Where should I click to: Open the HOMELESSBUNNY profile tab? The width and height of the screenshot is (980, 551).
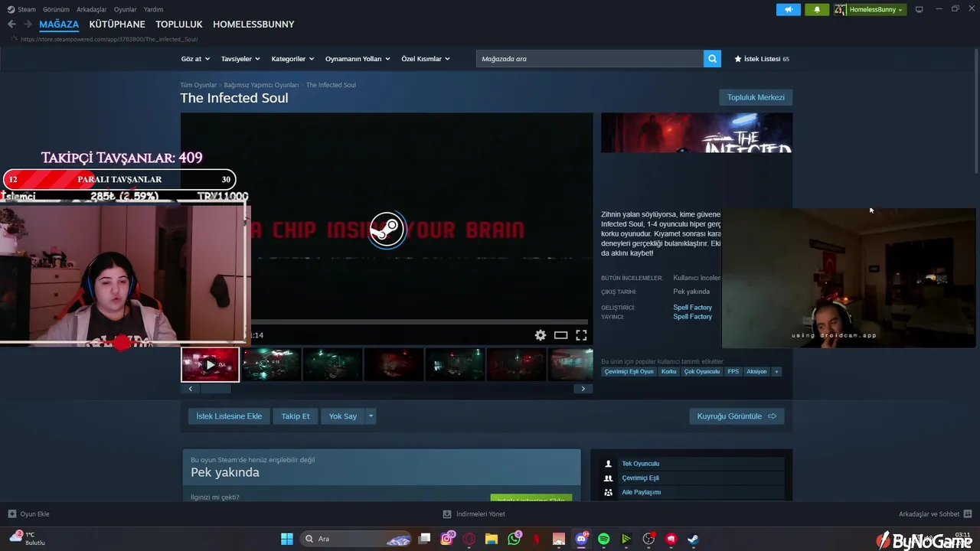pos(253,24)
